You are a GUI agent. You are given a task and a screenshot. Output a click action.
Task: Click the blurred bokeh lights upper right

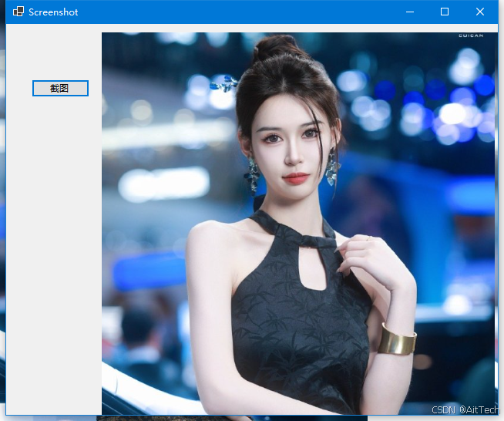(455, 100)
